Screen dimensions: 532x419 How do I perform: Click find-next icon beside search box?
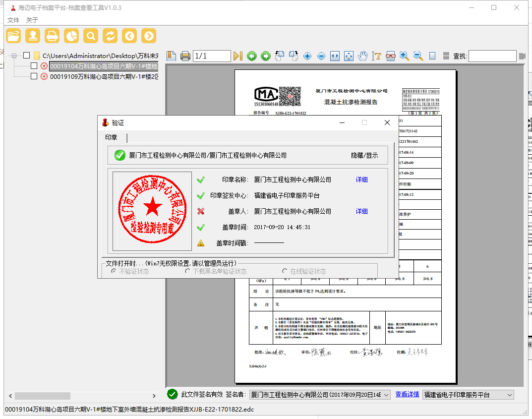(x=523, y=56)
